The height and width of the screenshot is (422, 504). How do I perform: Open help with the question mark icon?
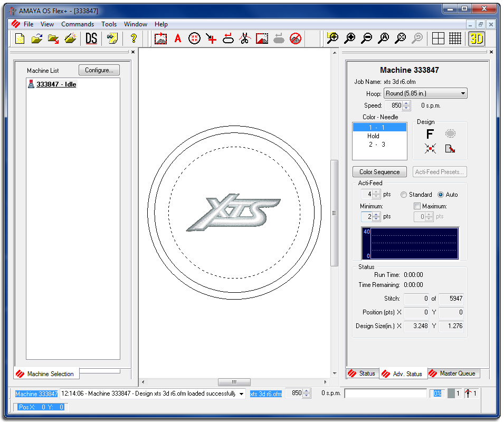[x=134, y=39]
